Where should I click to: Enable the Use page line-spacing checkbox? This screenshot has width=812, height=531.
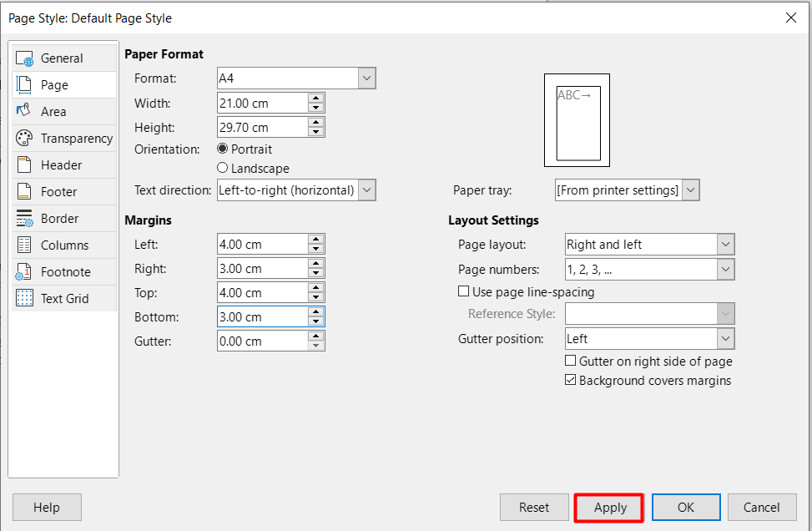(x=463, y=291)
